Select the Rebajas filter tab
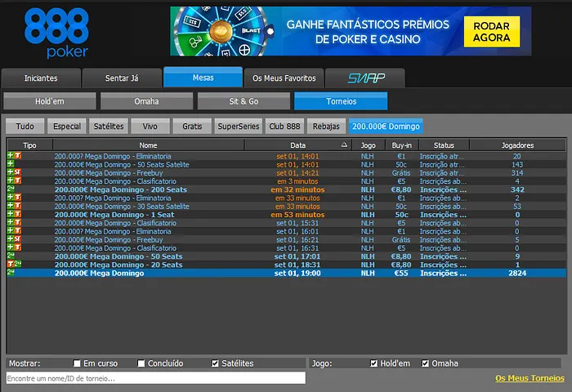 [x=326, y=126]
